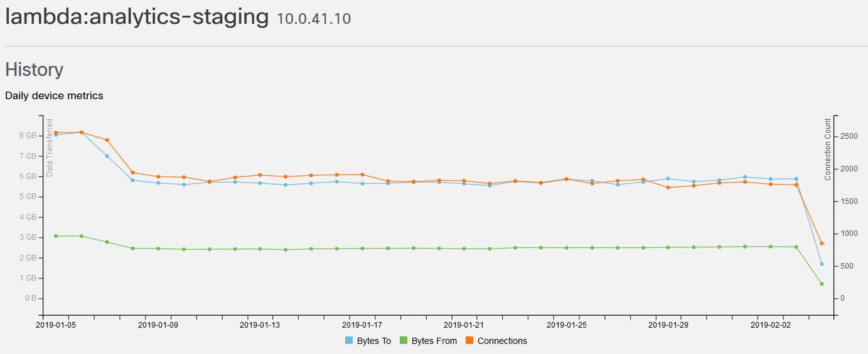Screen dimensions: 868x354
Task: Toggle the Bytes To legend label
Action: 373,341
